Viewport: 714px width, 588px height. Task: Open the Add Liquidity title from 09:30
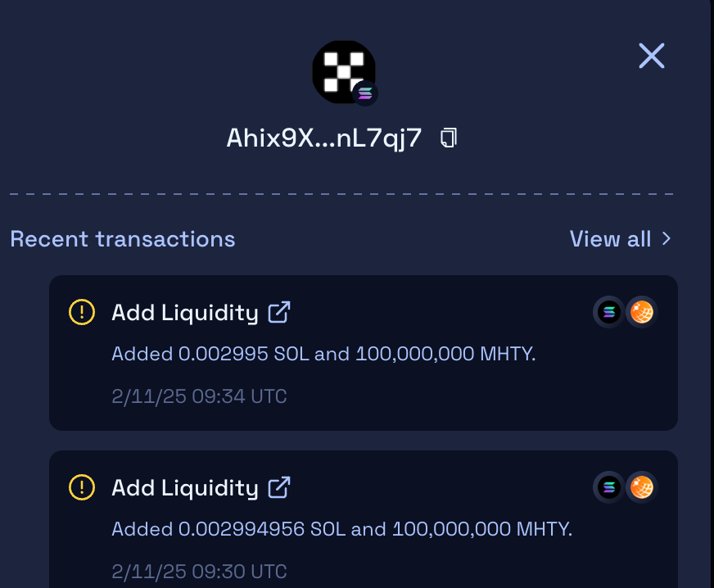point(184,487)
